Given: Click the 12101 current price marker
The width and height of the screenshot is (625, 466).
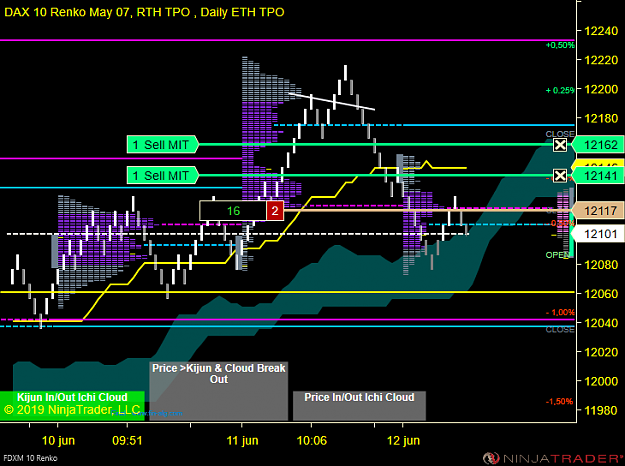Looking at the screenshot, I should click(x=598, y=234).
